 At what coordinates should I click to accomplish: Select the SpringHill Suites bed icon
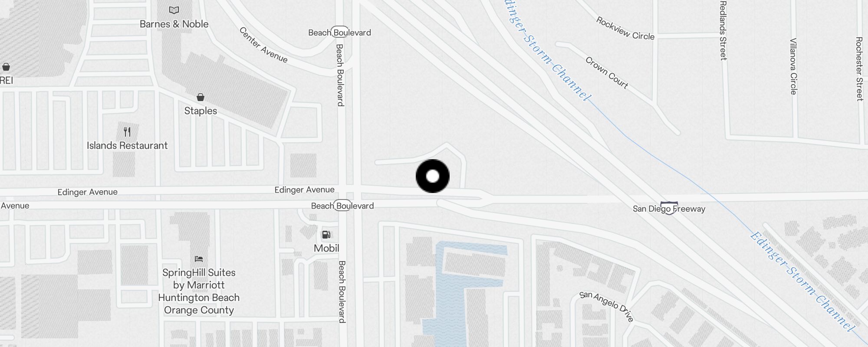(199, 259)
